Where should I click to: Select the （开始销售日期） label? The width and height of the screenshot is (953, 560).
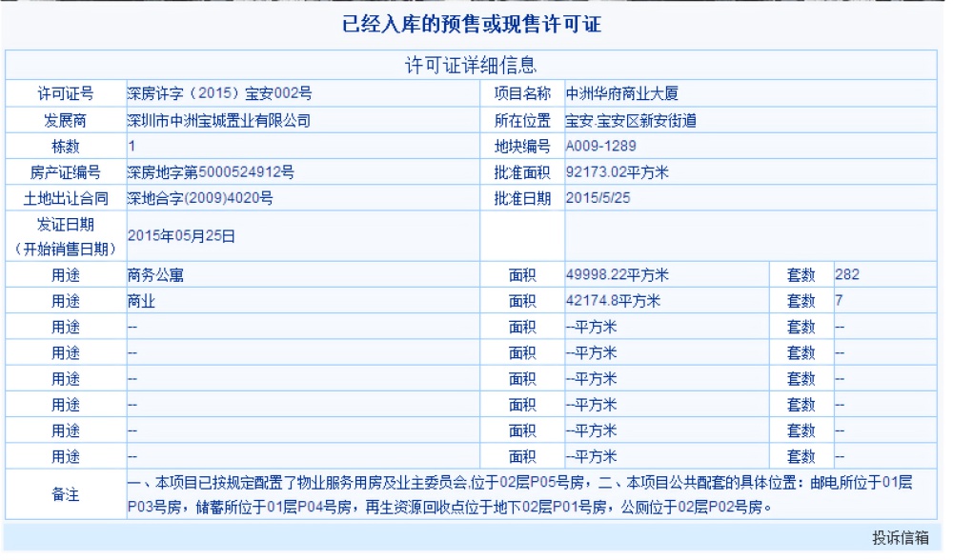click(66, 249)
